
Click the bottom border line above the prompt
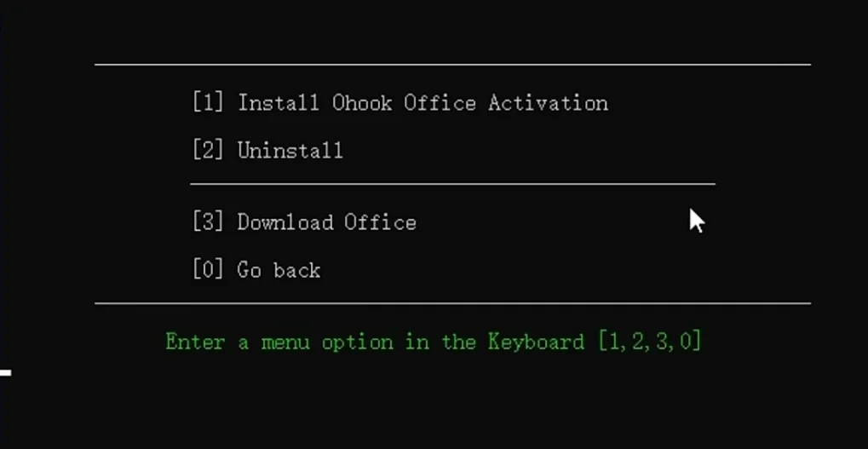(x=451, y=302)
